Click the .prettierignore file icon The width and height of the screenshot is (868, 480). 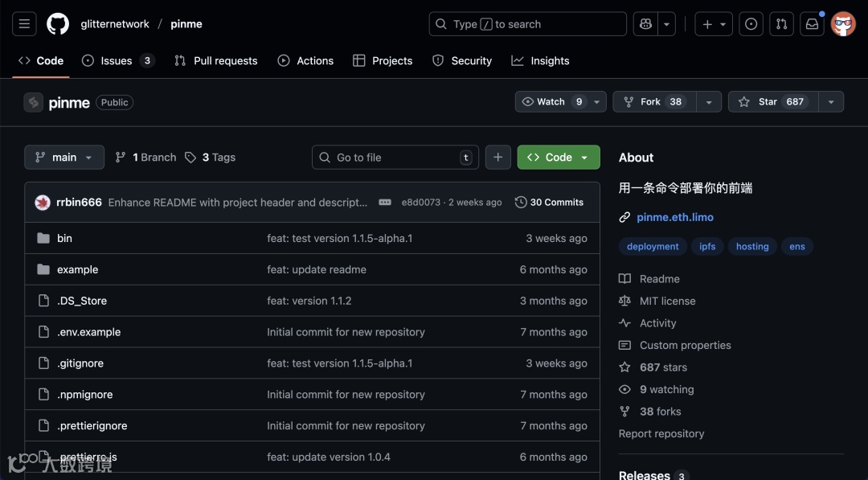pyautogui.click(x=43, y=425)
